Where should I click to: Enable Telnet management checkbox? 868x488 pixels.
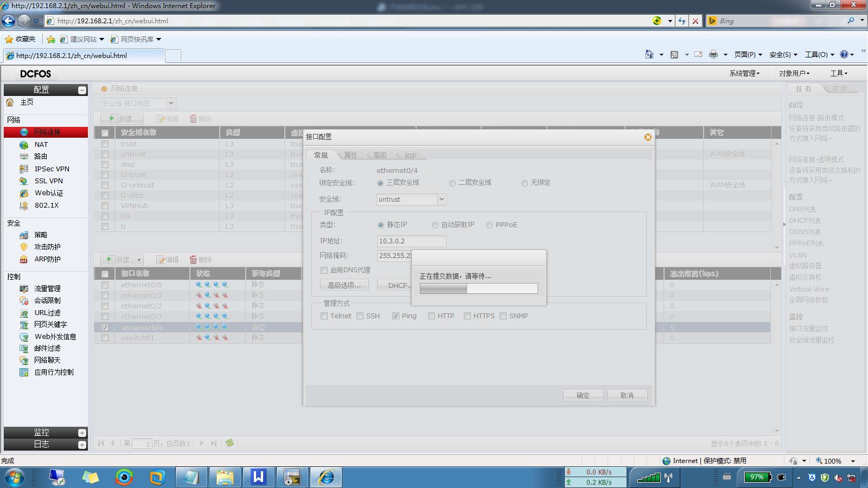tap(324, 316)
